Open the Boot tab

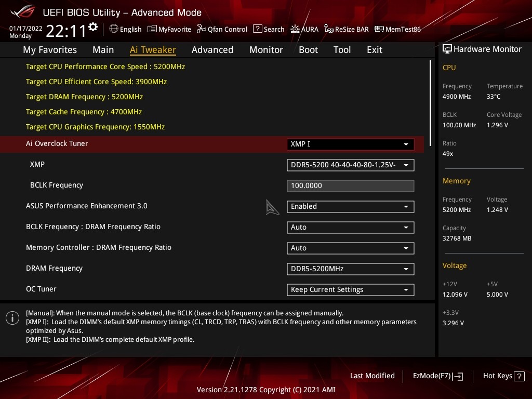coord(308,50)
